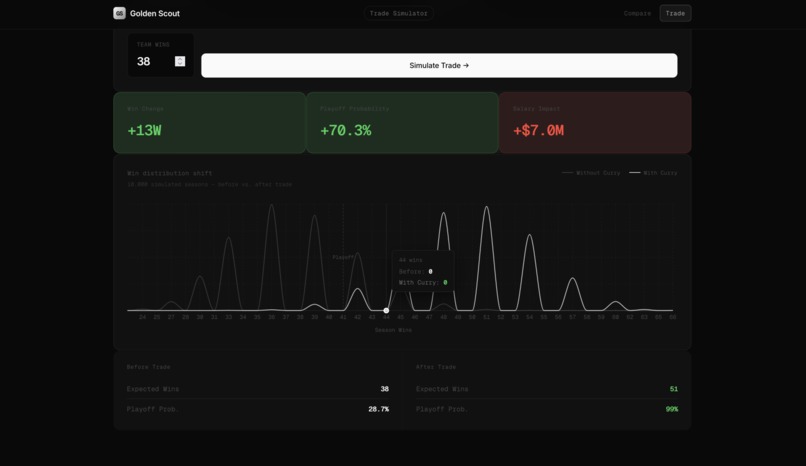Switch to the Compare tab

637,13
